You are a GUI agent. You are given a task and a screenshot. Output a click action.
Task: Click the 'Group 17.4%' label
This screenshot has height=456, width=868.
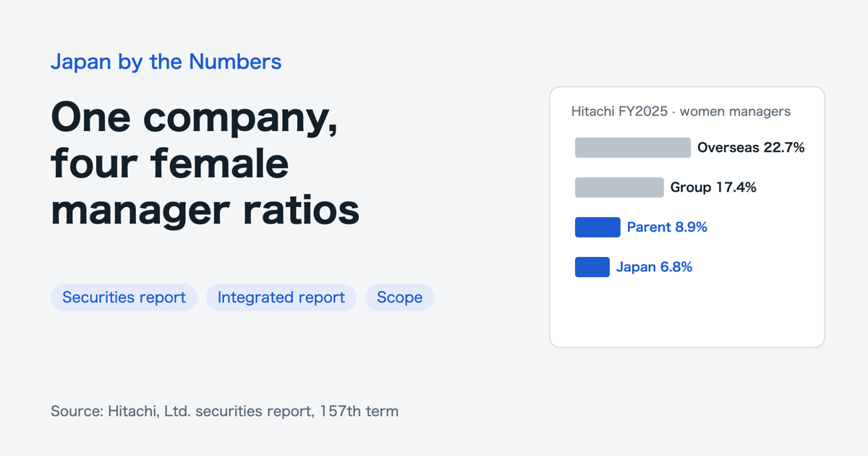click(x=713, y=187)
